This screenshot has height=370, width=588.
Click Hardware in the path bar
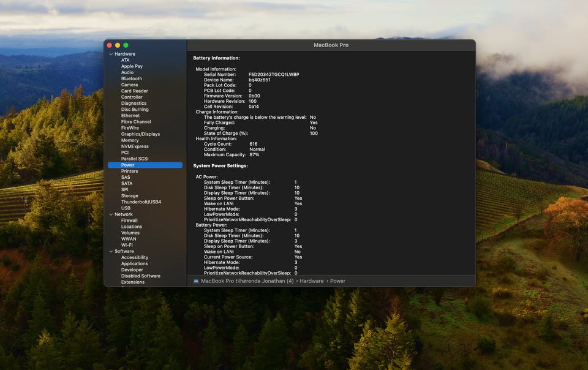(311, 281)
